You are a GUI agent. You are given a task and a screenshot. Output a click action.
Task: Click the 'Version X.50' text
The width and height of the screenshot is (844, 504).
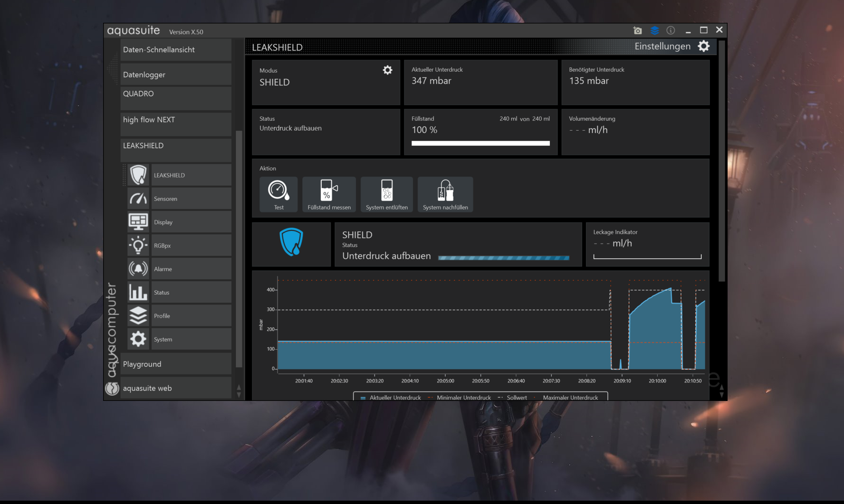186,32
